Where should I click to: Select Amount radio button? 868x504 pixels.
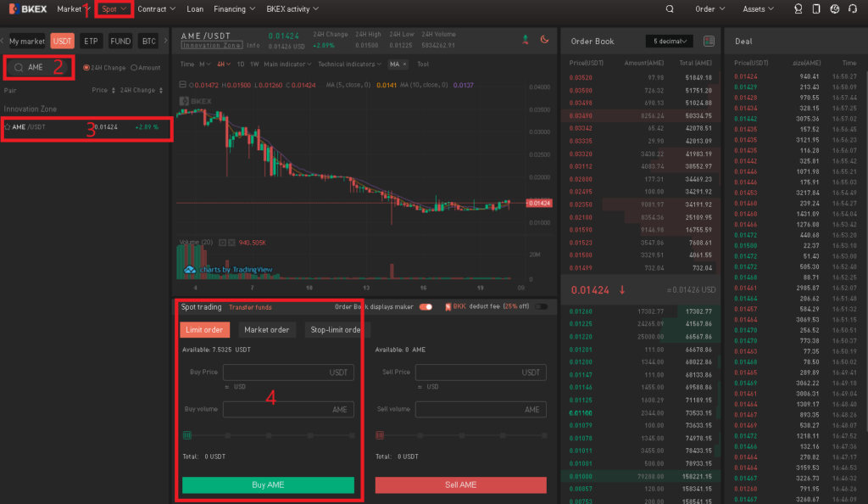(x=133, y=68)
